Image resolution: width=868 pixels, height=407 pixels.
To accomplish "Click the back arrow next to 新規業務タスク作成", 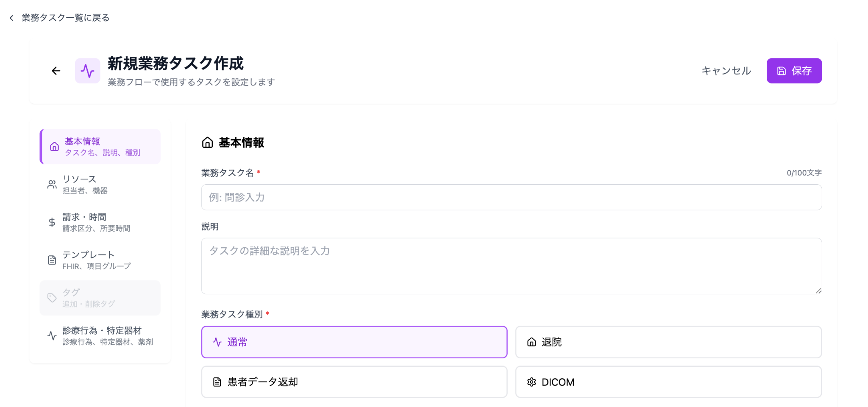I will click(x=56, y=71).
